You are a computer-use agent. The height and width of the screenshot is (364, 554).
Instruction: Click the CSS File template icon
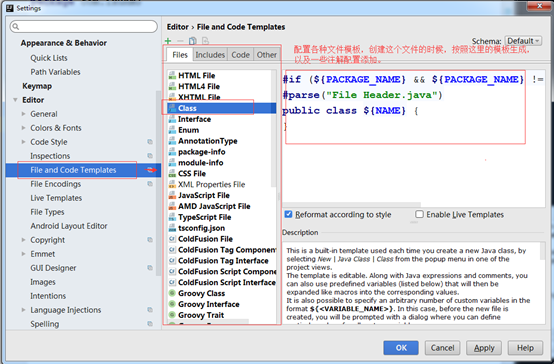172,174
